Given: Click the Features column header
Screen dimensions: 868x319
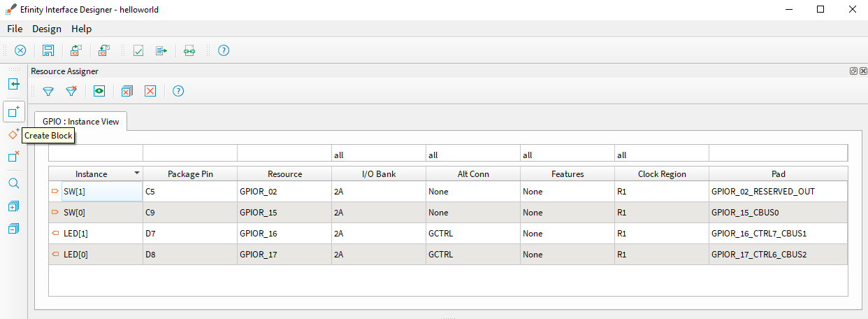Looking at the screenshot, I should pyautogui.click(x=567, y=173).
